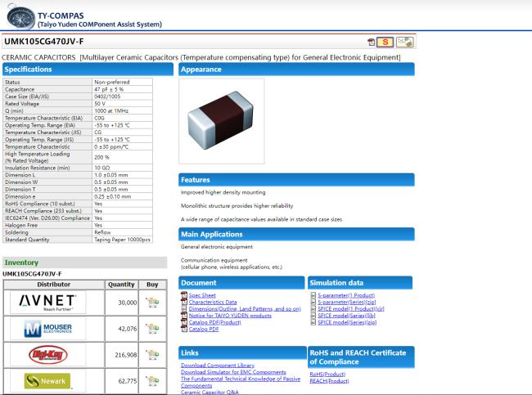Click the orange S simulation icon
The image size is (532, 395).
(385, 42)
